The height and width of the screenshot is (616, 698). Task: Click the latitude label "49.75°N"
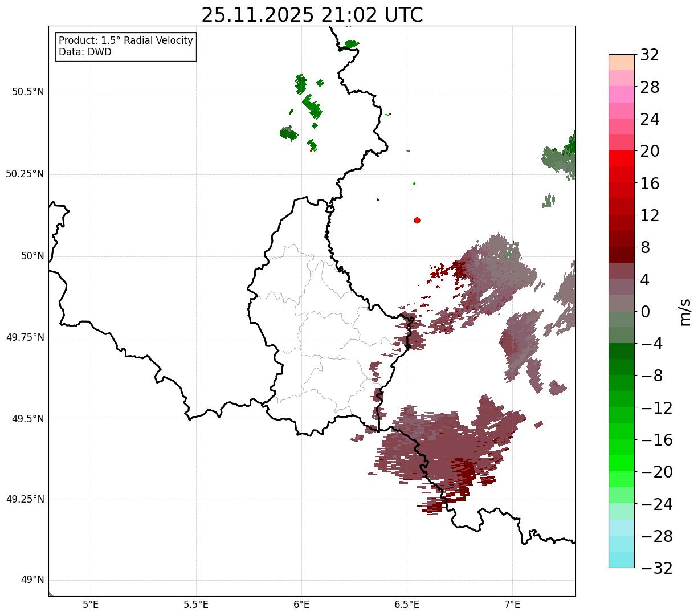click(x=25, y=337)
